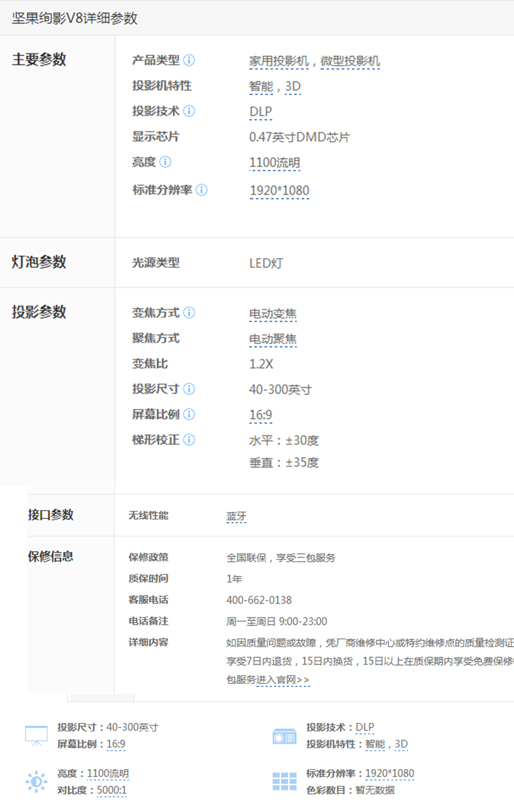Click the 变焦比 label
The image size is (514, 812).
(x=150, y=363)
